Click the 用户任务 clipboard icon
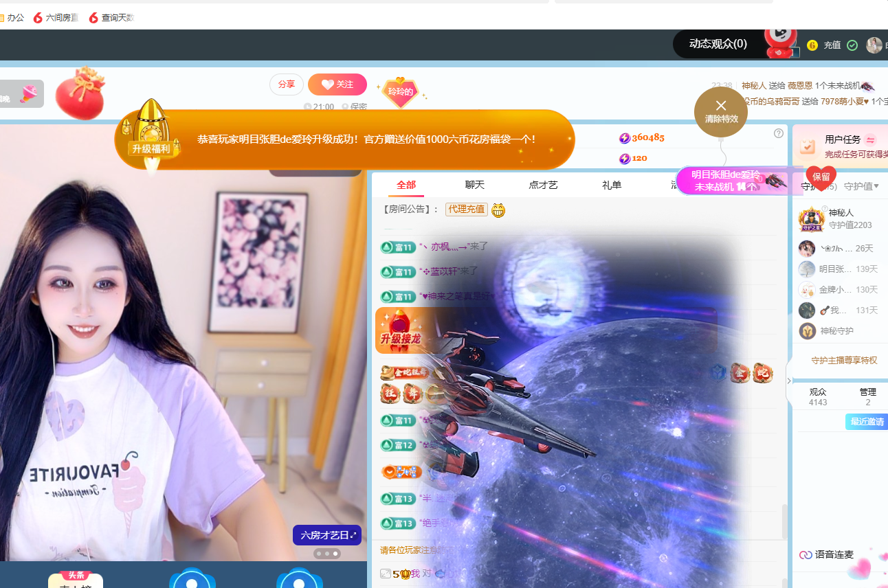888x588 pixels. click(x=808, y=145)
